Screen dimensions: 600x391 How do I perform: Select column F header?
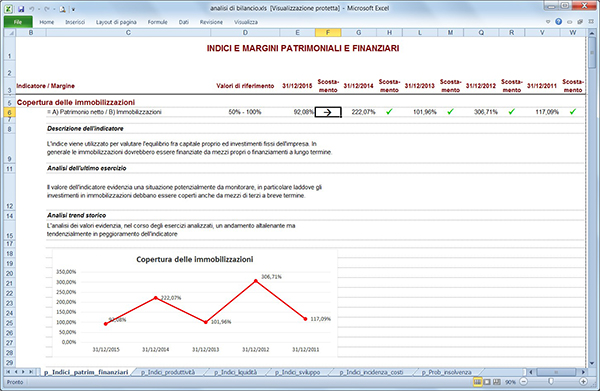pyautogui.click(x=328, y=33)
